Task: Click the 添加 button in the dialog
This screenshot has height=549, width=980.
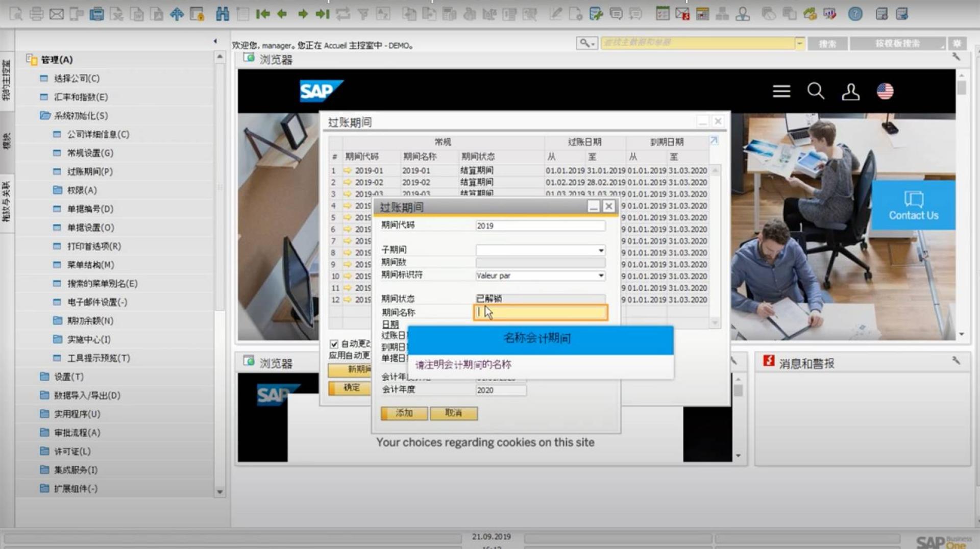Action: pos(404,413)
